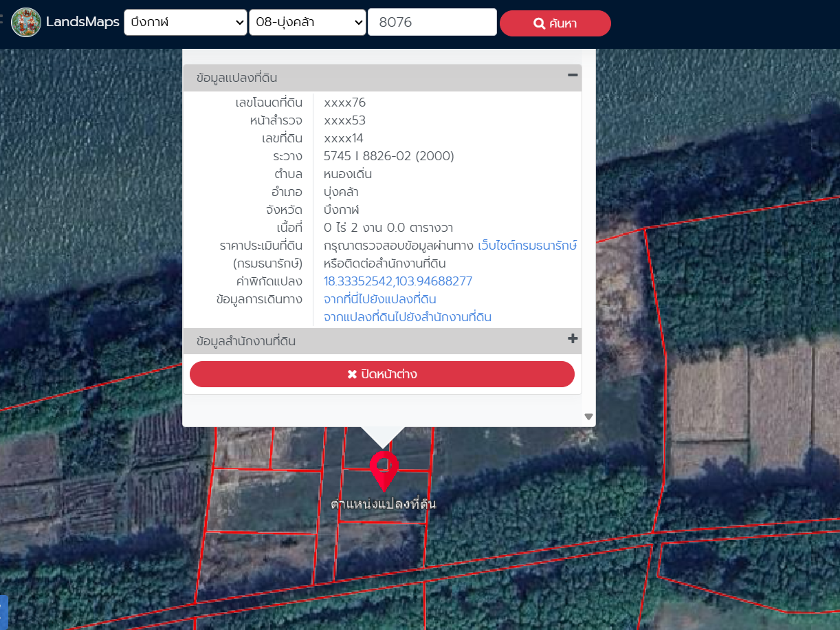Click the ข้อมูลแปลงที่ดิน section header title

[236, 78]
